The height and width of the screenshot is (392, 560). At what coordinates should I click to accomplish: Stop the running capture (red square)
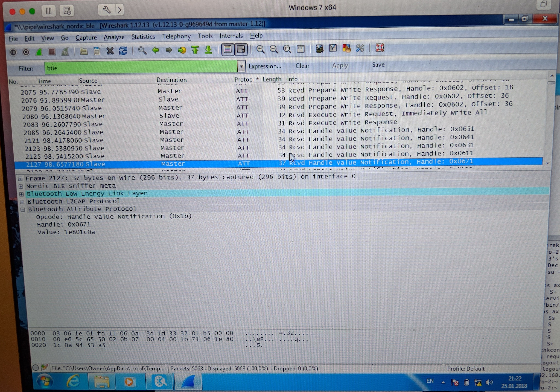52,51
